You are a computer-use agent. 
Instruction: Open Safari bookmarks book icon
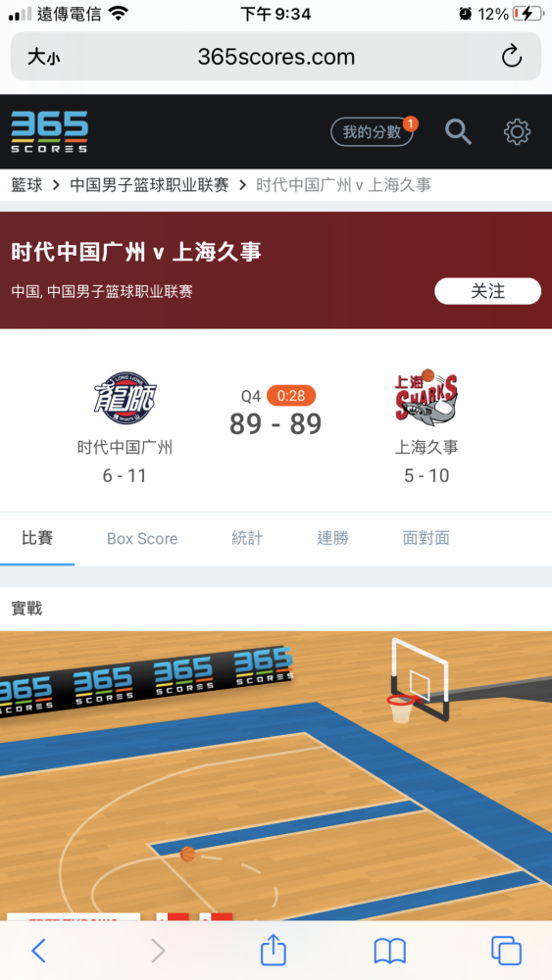tap(390, 952)
